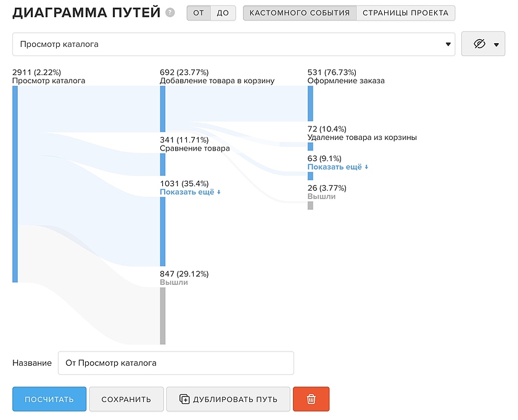518x420 pixels.
Task: Click the help question mark icon
Action: coord(170,13)
